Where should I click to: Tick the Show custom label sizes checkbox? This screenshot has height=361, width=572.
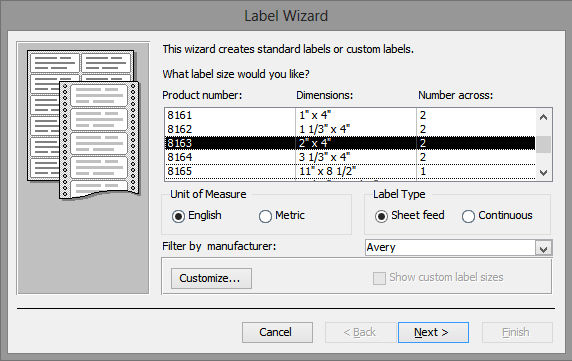point(379,278)
